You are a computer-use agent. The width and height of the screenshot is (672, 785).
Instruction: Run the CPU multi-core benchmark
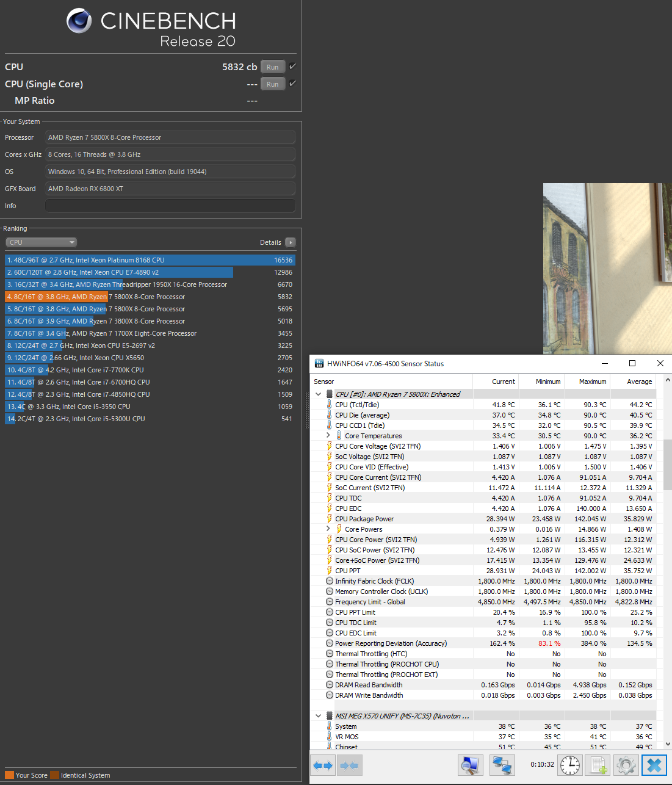pos(273,67)
